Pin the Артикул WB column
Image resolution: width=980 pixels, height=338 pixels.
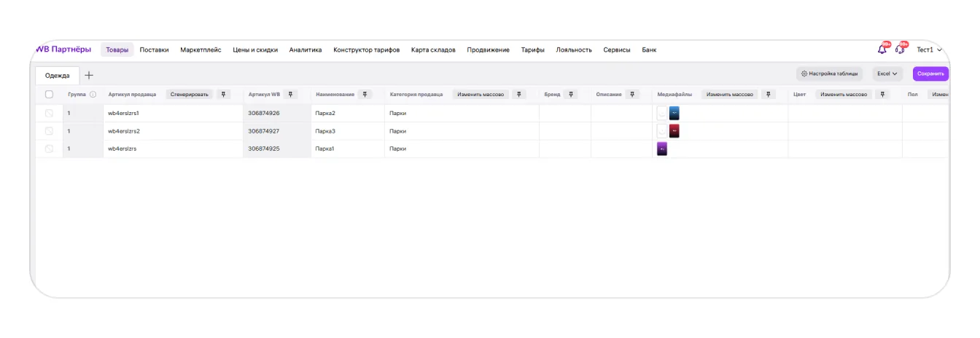click(x=290, y=95)
